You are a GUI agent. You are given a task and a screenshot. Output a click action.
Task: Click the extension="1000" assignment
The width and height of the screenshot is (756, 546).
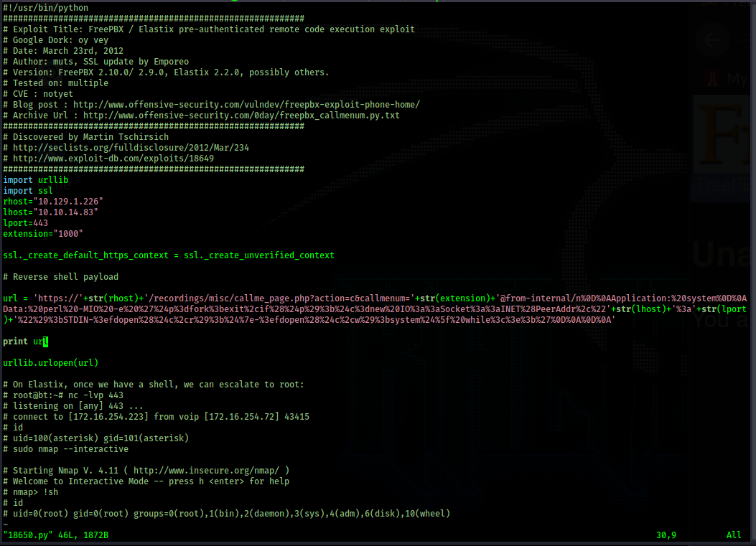(x=43, y=234)
